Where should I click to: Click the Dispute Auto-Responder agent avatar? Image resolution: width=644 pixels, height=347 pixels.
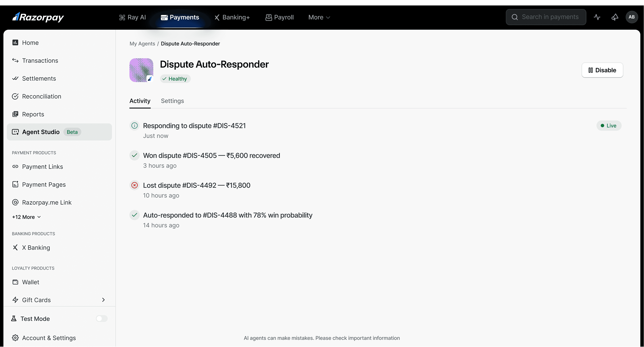point(141,70)
